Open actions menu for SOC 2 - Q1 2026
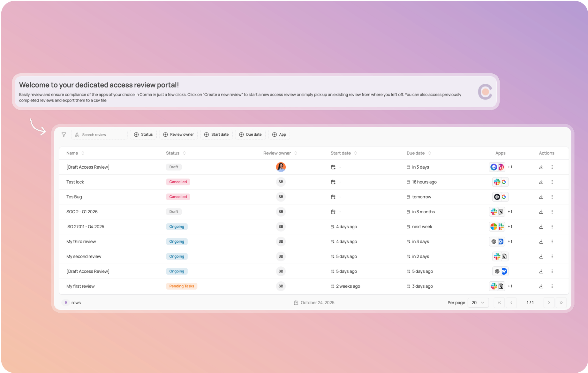This screenshot has width=588, height=373. pos(552,212)
